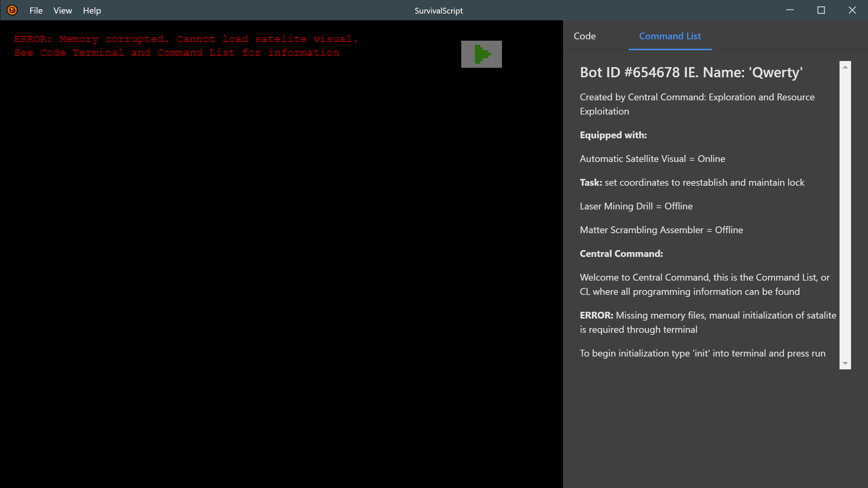Open the Help menu
The width and height of the screenshot is (868, 488).
(x=92, y=11)
